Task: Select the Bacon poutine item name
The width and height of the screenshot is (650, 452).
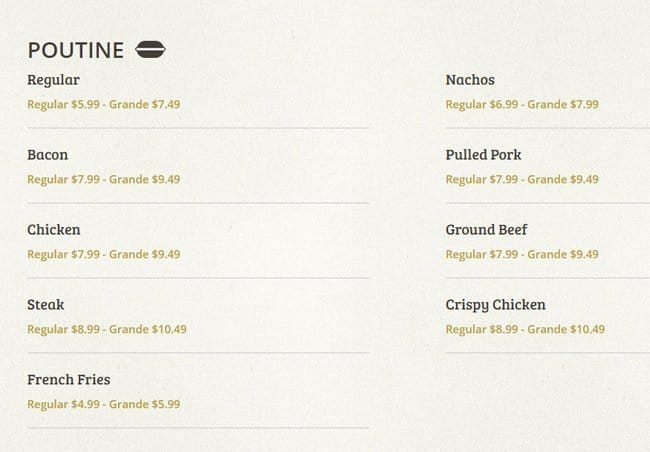Action: [x=48, y=155]
